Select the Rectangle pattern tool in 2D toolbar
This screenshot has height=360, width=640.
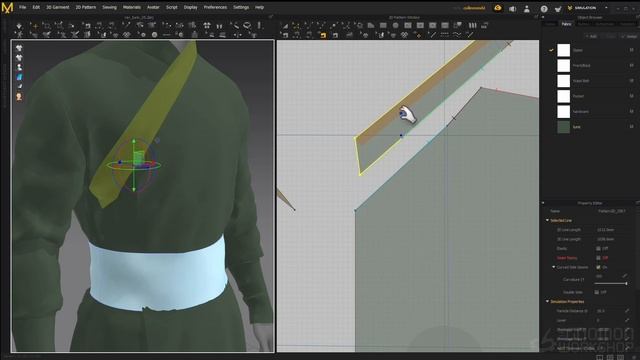tap(383, 25)
